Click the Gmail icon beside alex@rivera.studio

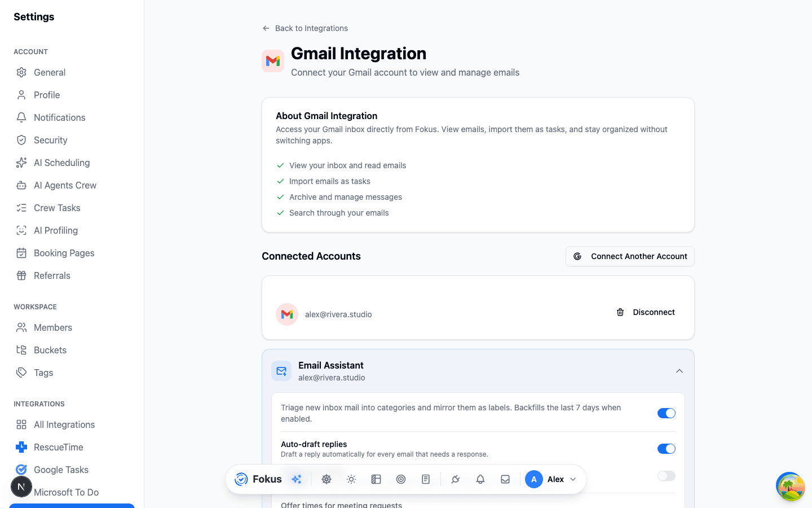point(287,314)
